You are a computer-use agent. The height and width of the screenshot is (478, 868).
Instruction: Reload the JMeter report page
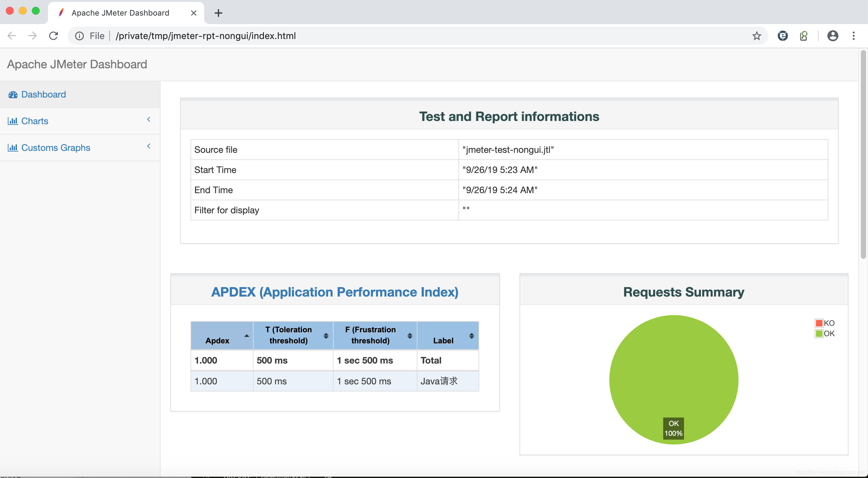click(54, 36)
